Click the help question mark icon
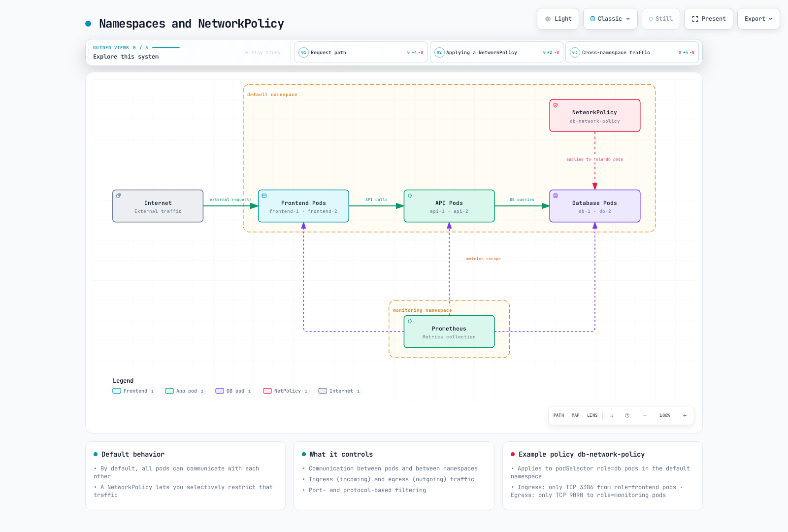 click(627, 415)
